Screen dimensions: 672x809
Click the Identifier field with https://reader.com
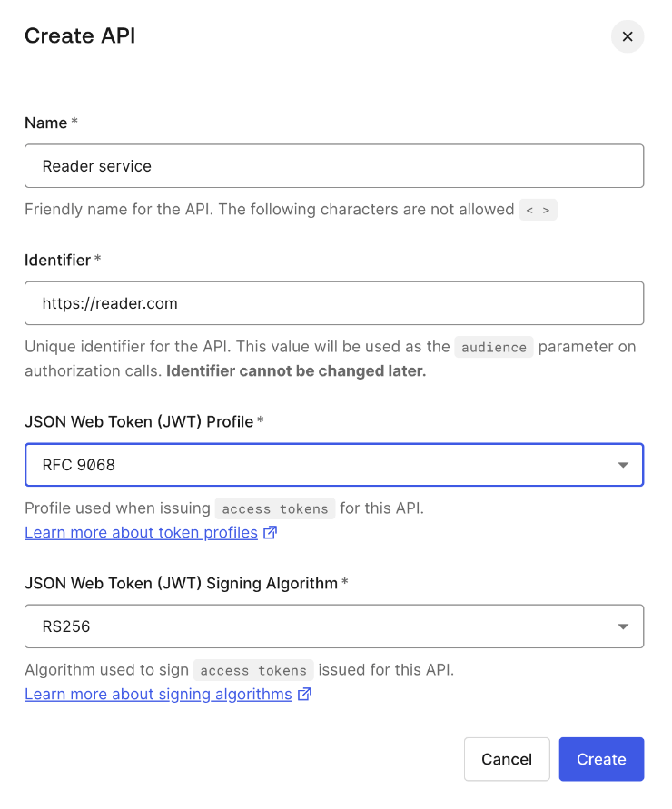pos(333,303)
